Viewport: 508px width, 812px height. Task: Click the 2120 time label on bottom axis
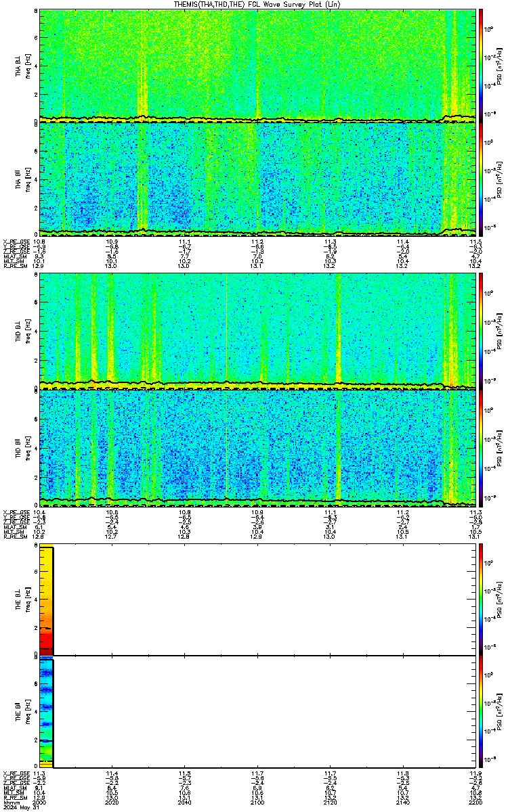pos(329,802)
